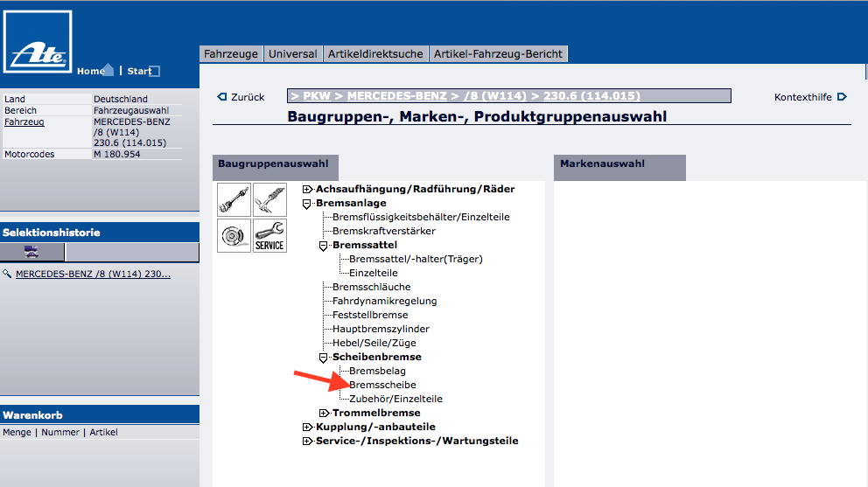Expand the Trommelbremse node
The width and height of the screenshot is (868, 487).
324,413
